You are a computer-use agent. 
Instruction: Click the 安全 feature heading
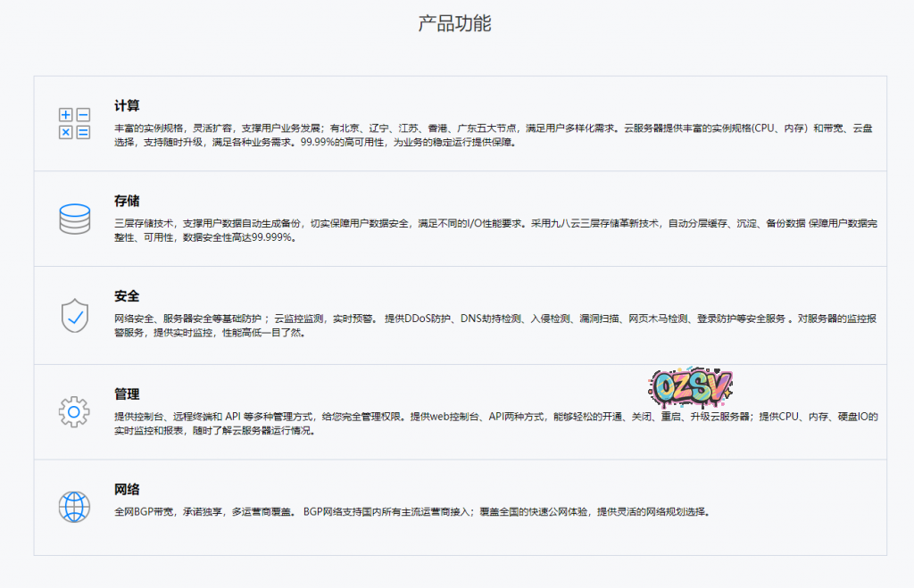click(x=127, y=296)
